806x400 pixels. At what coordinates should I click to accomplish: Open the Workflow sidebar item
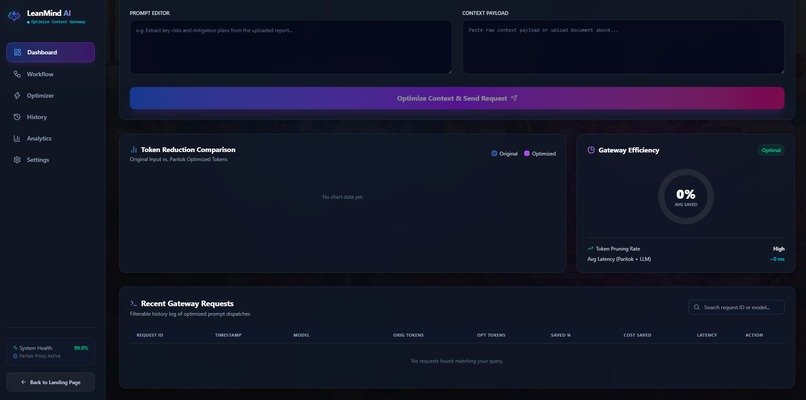coord(50,74)
